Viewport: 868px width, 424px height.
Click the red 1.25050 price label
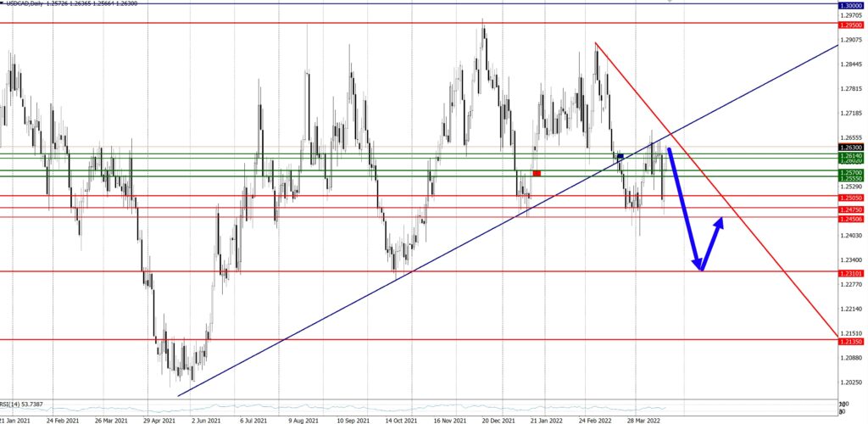coord(850,198)
